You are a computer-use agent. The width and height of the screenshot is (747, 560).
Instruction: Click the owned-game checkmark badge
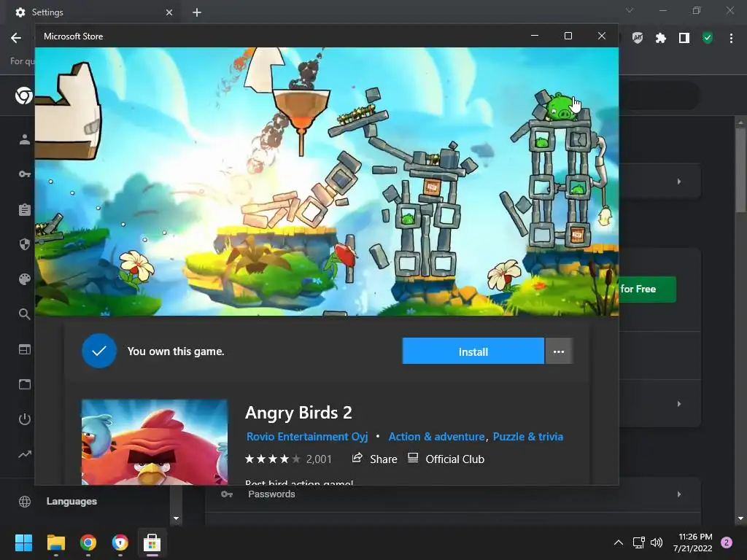(x=99, y=351)
